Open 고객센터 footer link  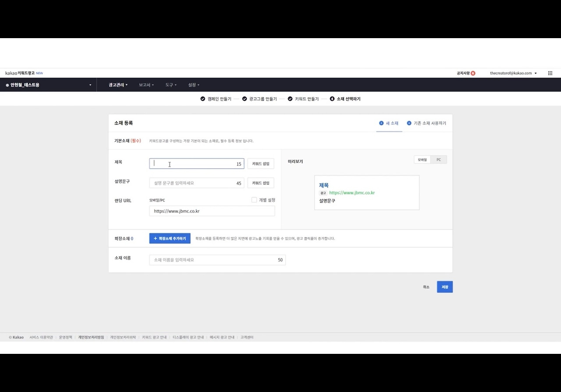[247, 337]
